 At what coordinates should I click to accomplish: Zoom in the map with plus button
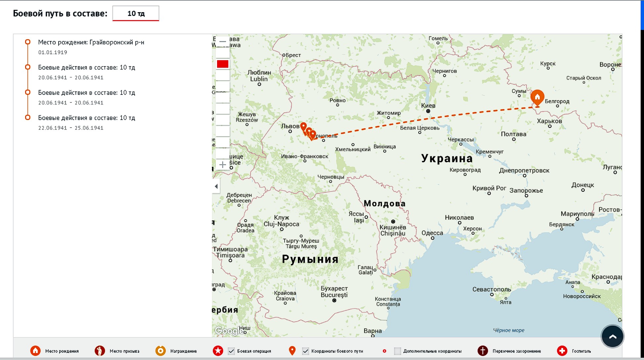[x=222, y=165]
